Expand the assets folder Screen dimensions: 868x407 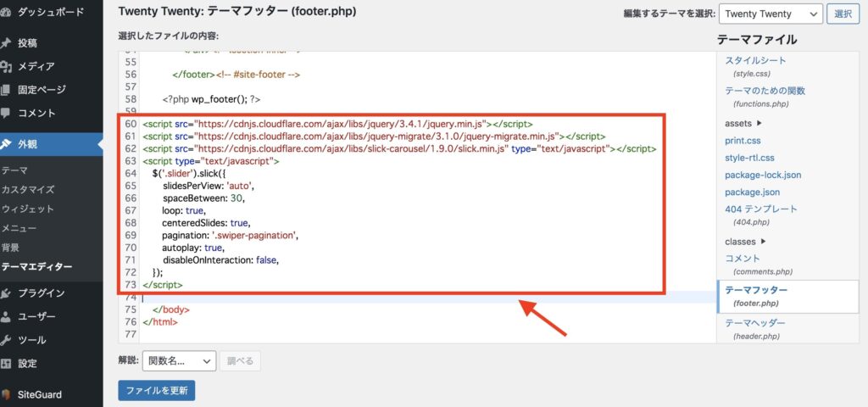click(743, 124)
